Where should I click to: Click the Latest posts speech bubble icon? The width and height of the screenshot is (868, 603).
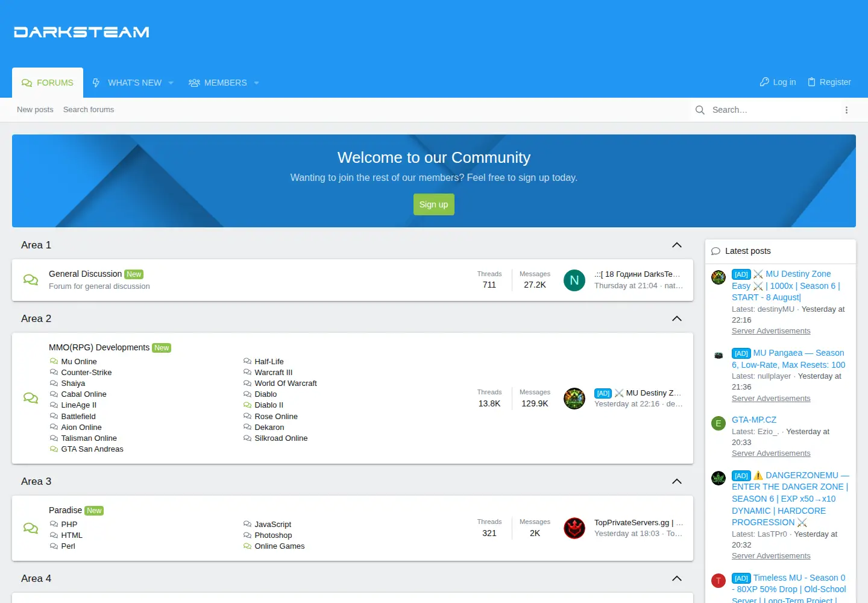pyautogui.click(x=715, y=251)
